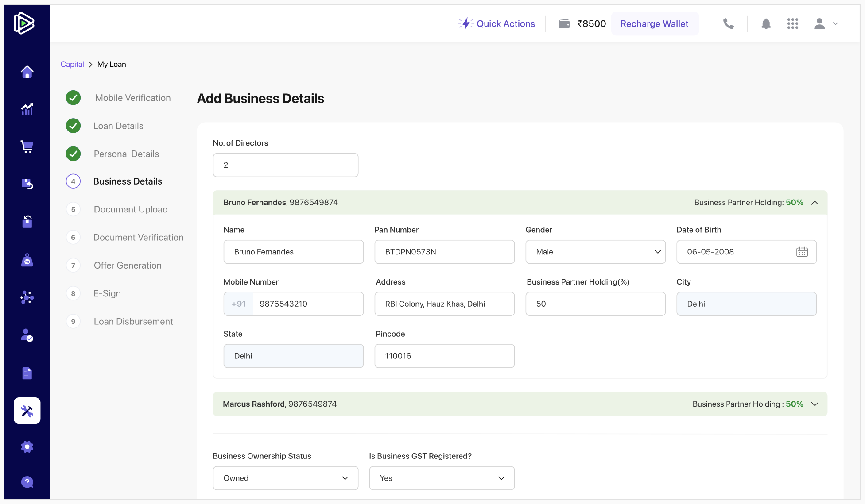Collapse Bruno Fernandes director section
This screenshot has height=504, width=865.
tap(815, 203)
